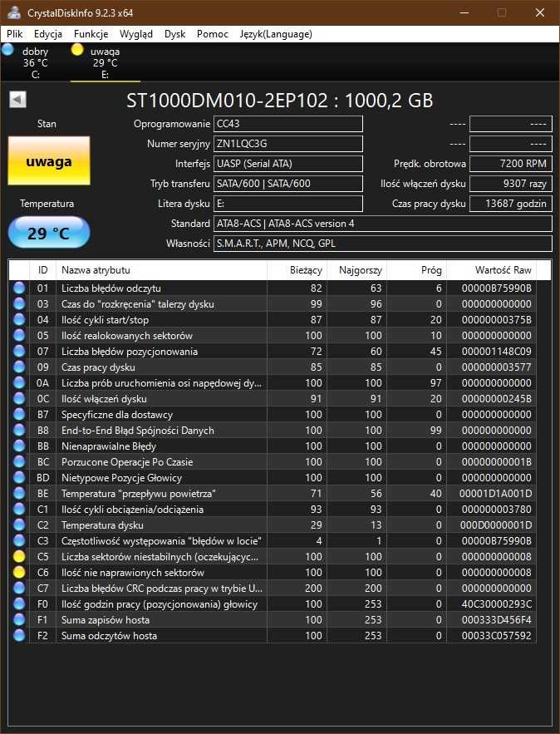Viewport: 560px width, 734px height.
Task: Click the Bieżący column header
Action: pyautogui.click(x=297, y=270)
